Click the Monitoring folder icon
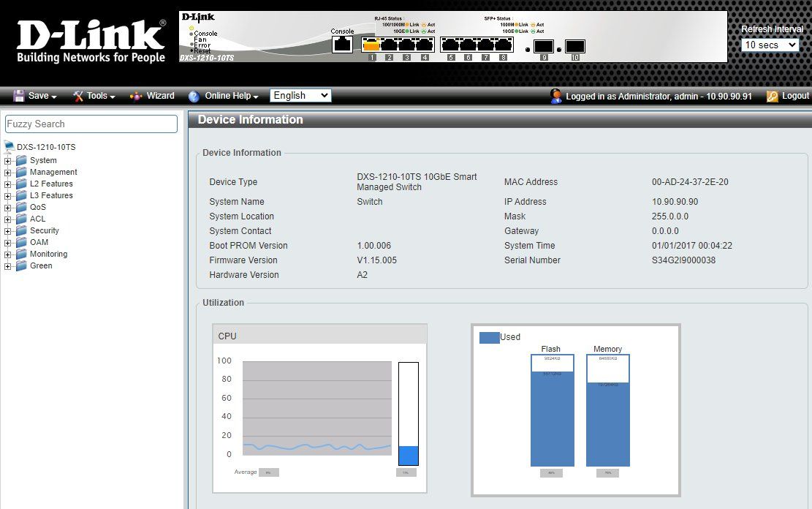 [x=21, y=254]
